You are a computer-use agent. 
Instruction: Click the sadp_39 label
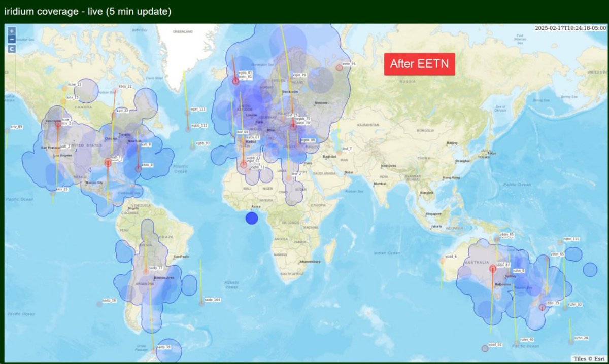[x=163, y=347]
